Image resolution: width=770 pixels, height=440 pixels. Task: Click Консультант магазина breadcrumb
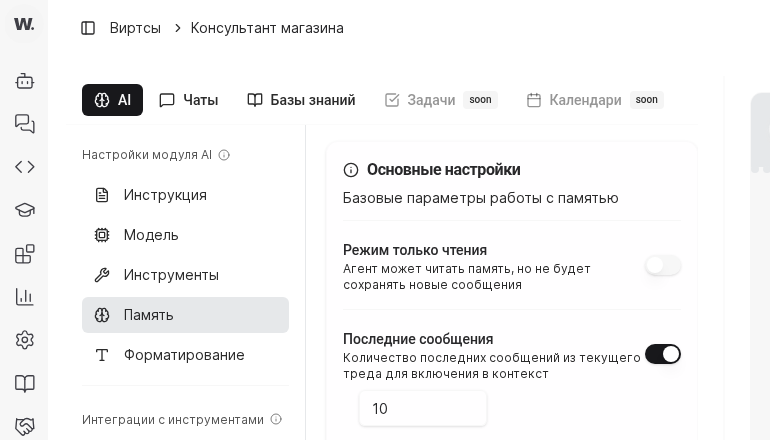click(267, 28)
